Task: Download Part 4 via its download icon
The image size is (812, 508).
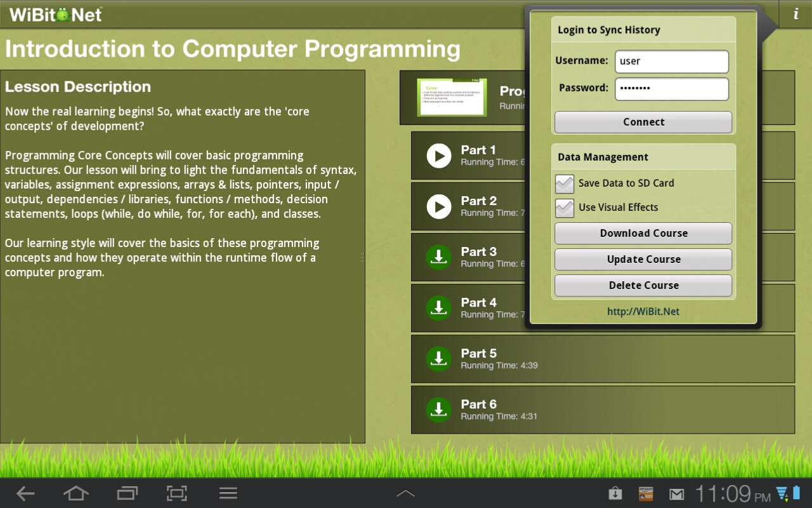Action: (x=438, y=308)
